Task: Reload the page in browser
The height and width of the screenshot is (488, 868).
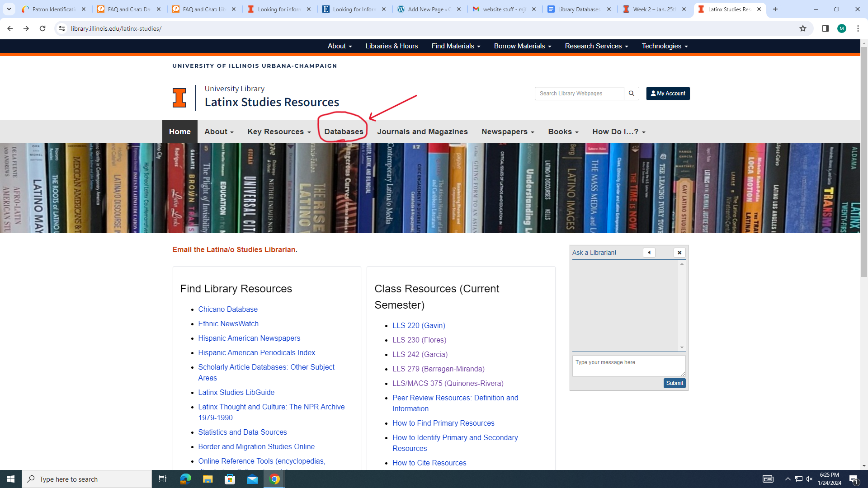Action: point(42,28)
